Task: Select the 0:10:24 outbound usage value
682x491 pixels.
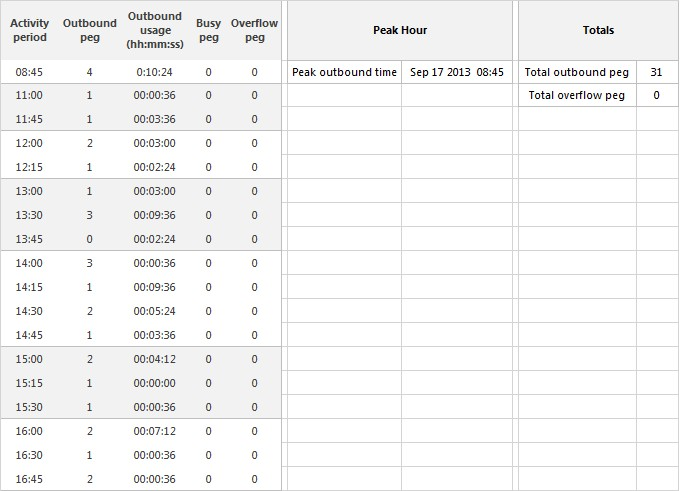Action: (x=154, y=72)
